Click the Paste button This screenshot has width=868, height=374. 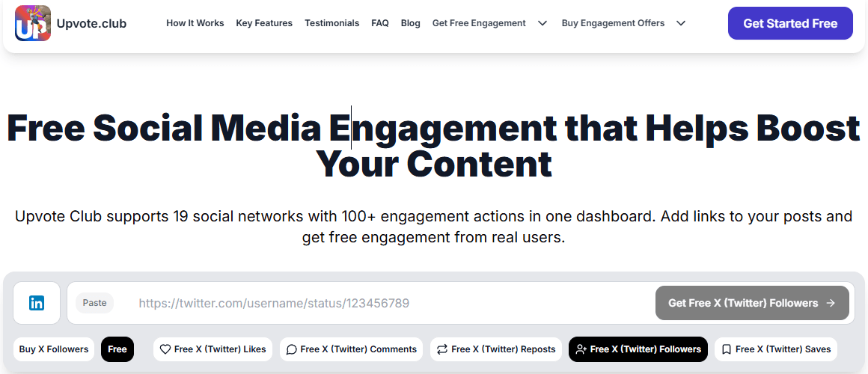tap(95, 303)
